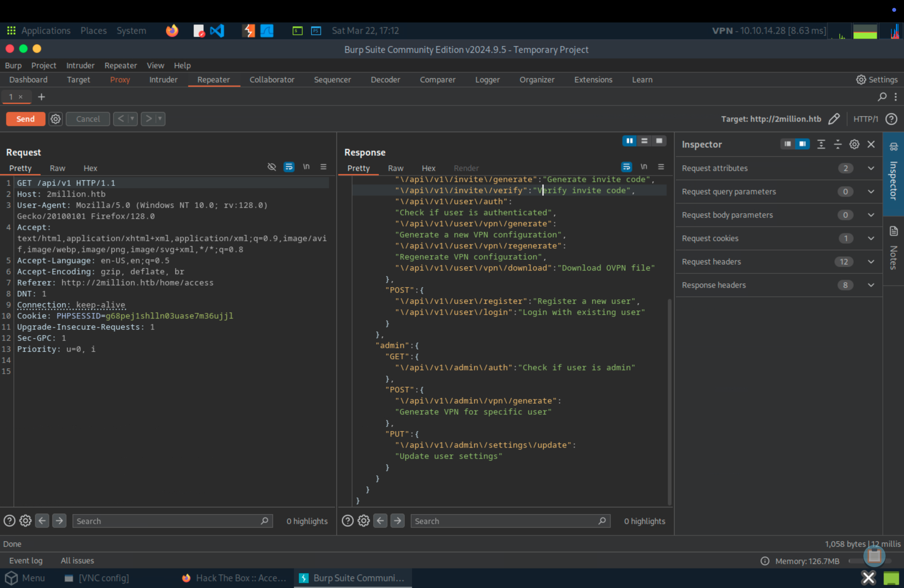Click the Request pane search field

pyautogui.click(x=172, y=521)
